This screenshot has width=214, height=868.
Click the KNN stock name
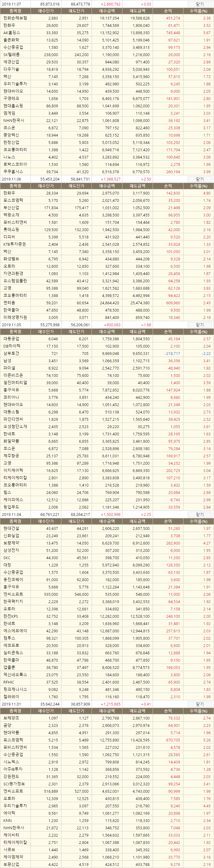[7, 820]
